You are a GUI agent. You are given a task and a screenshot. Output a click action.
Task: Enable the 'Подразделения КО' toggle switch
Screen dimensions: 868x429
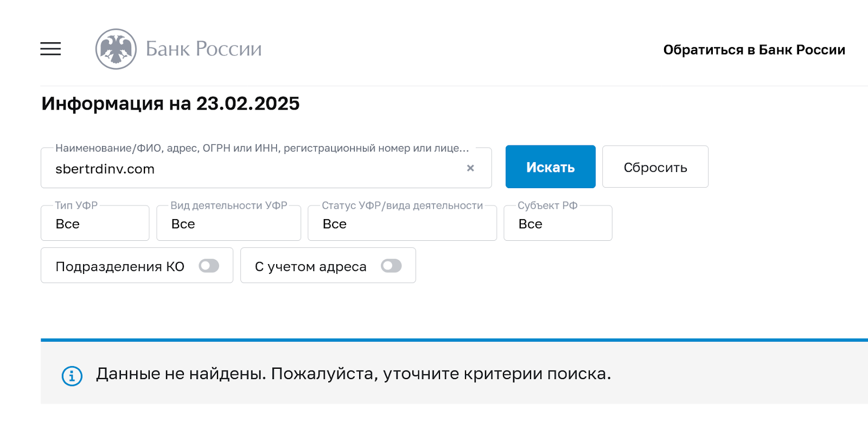209,266
